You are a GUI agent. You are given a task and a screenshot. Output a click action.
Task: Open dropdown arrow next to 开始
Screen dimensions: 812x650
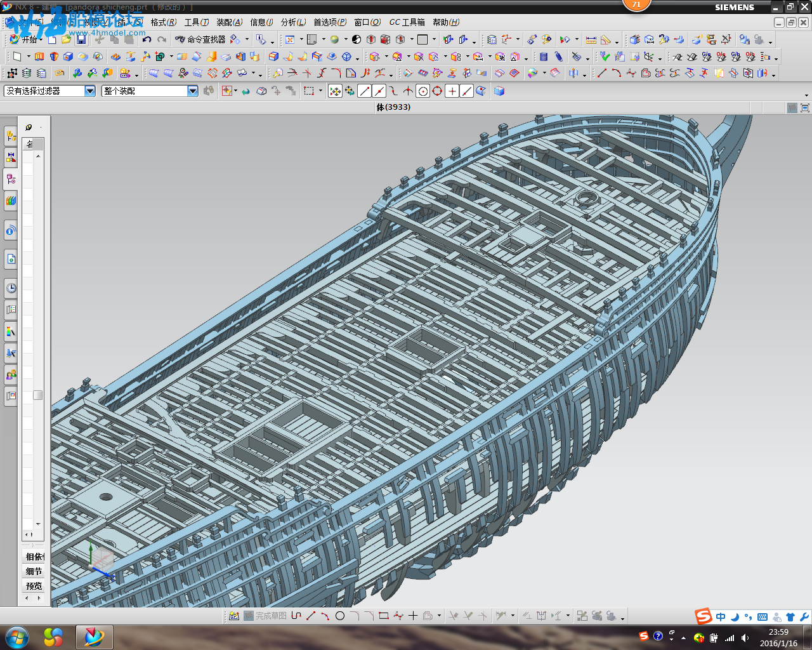pos(41,39)
